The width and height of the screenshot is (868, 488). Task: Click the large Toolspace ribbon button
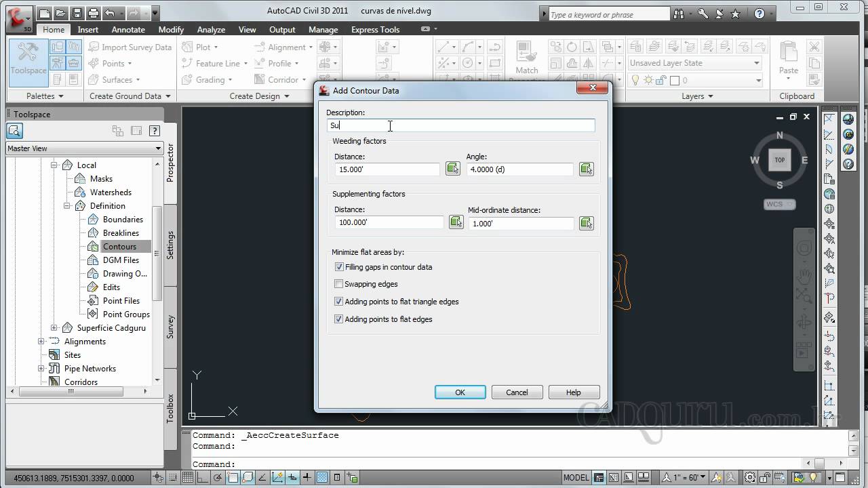tap(28, 62)
